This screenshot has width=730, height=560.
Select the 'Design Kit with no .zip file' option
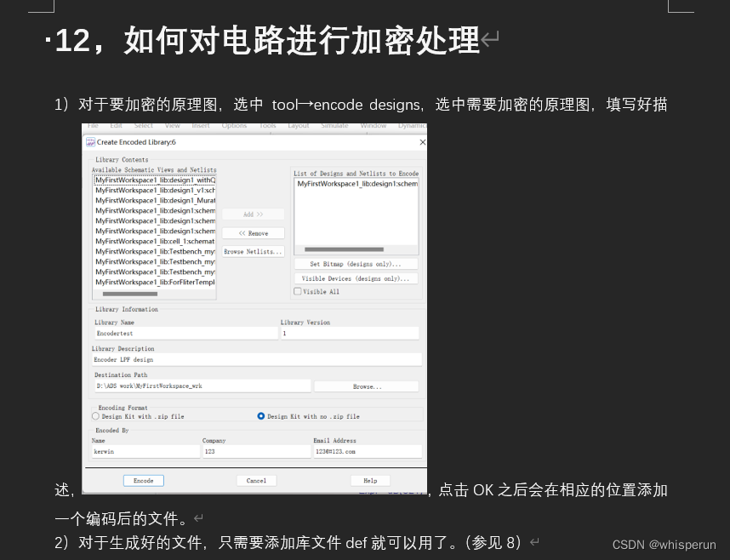click(x=260, y=416)
